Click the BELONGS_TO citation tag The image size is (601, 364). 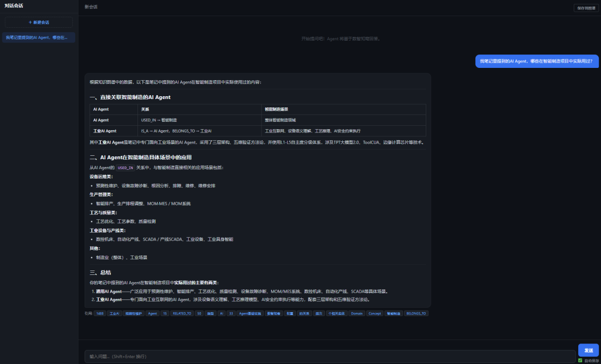[x=416, y=313]
